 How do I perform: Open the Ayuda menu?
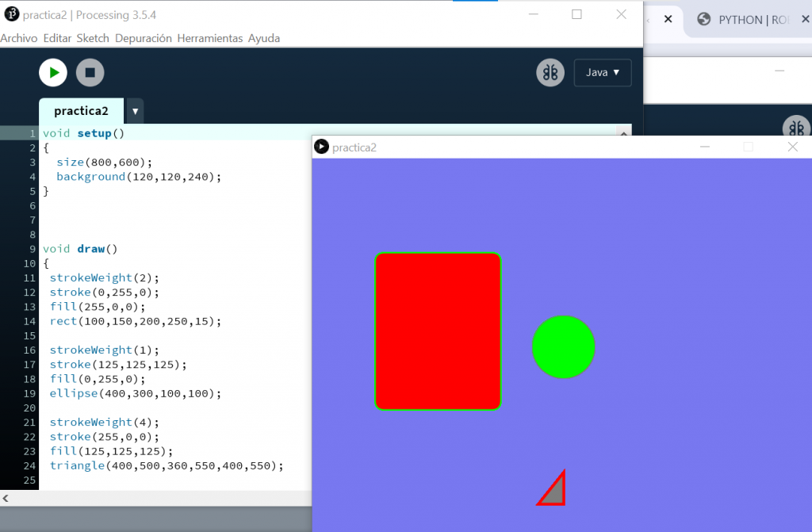pyautogui.click(x=264, y=38)
